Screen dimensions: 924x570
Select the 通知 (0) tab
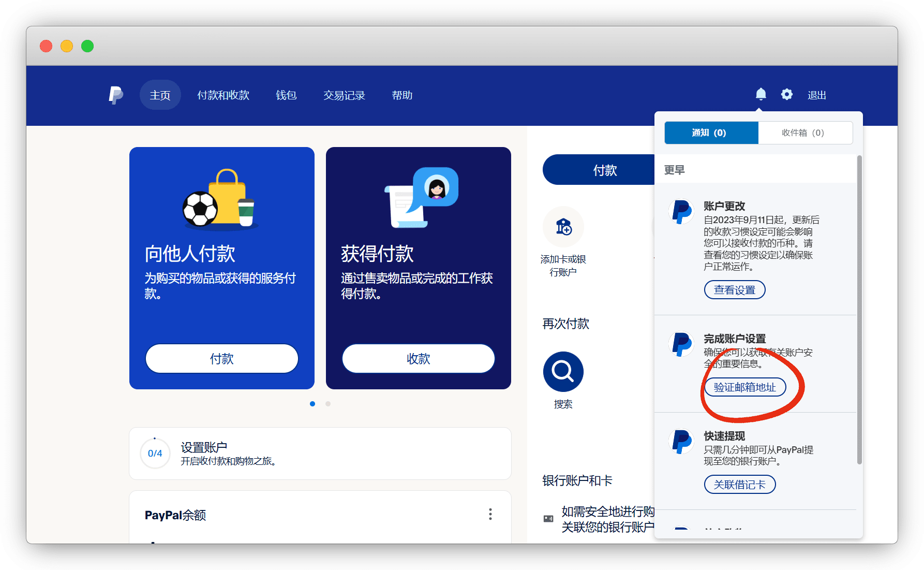[711, 133]
